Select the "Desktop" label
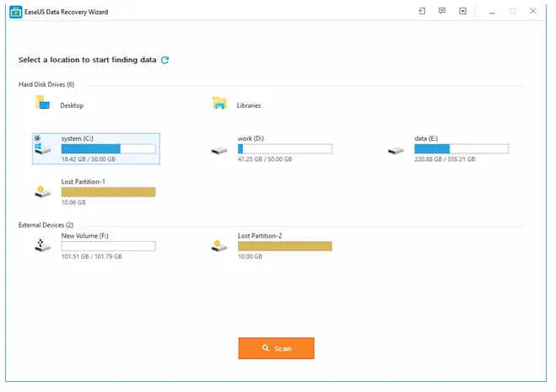The height and width of the screenshot is (392, 556). coord(72,105)
